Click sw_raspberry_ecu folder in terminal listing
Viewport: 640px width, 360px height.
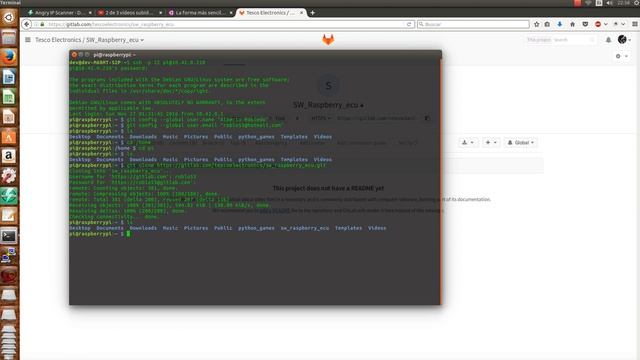pos(304,228)
